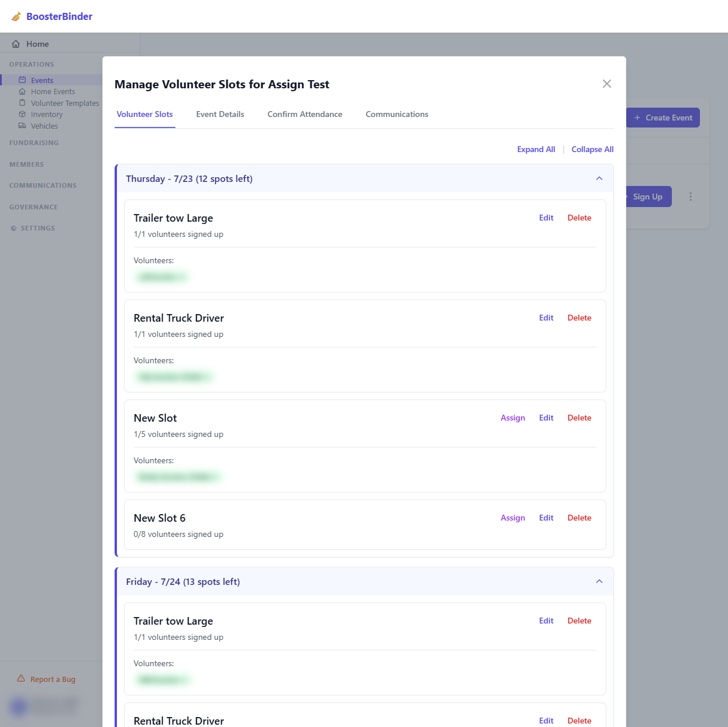Screen dimensions: 728x727
Task: Expand the COMMUNICATIONS sidebar section
Action: 43,185
